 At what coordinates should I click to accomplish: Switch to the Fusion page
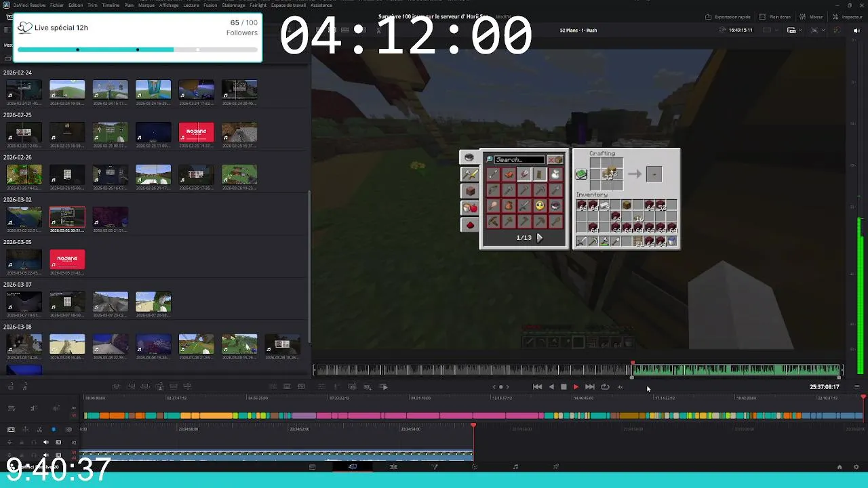[435, 466]
